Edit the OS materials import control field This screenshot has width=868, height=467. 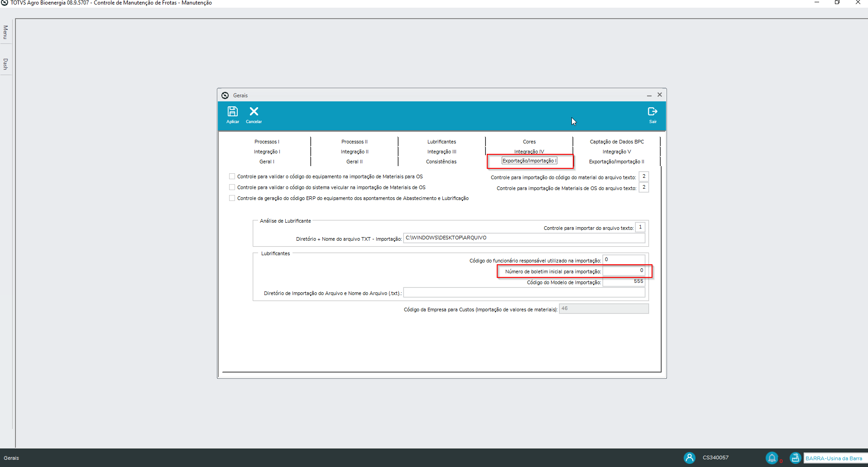[644, 187]
